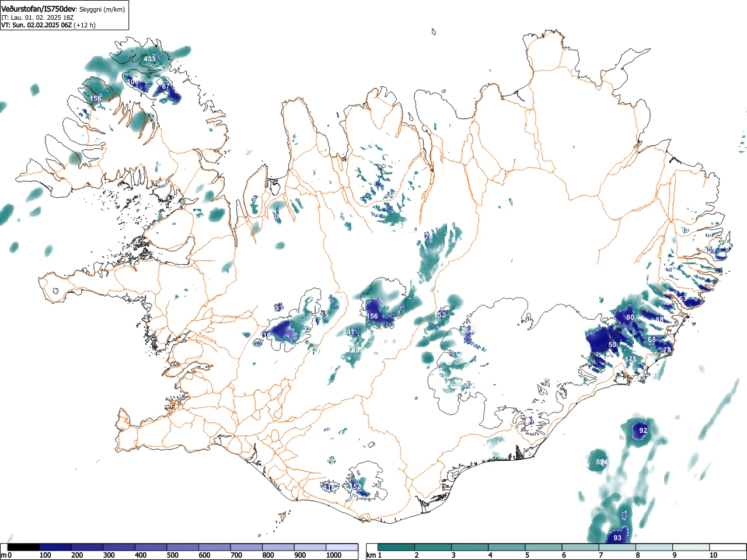Click the IT: Lau. 01. 02. 2025 18Z line

(36, 17)
